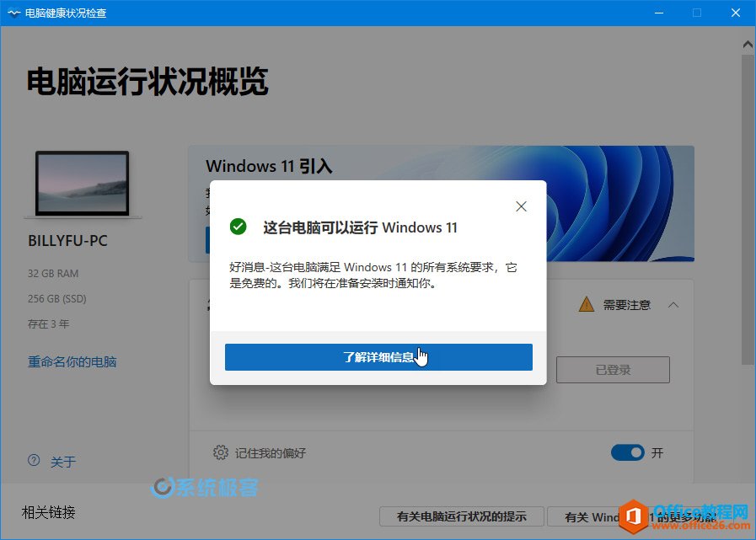756x540 pixels.
Task: Close the Windows 11 compatibility dialog
Action: pos(521,206)
